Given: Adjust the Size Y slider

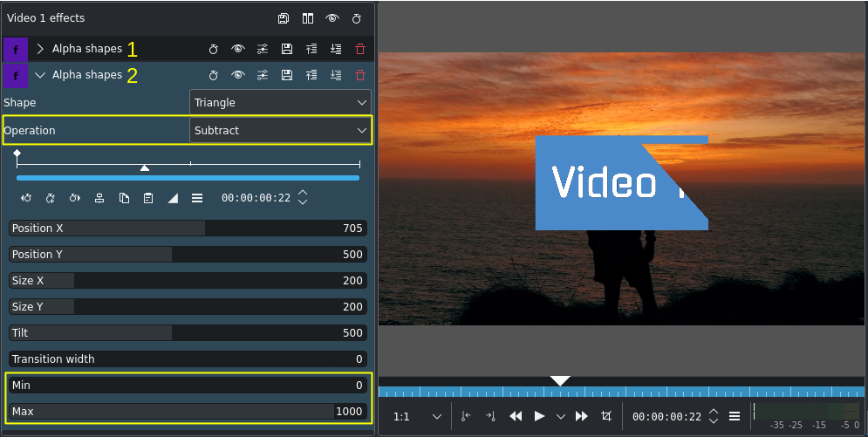Looking at the screenshot, I should click(x=188, y=306).
